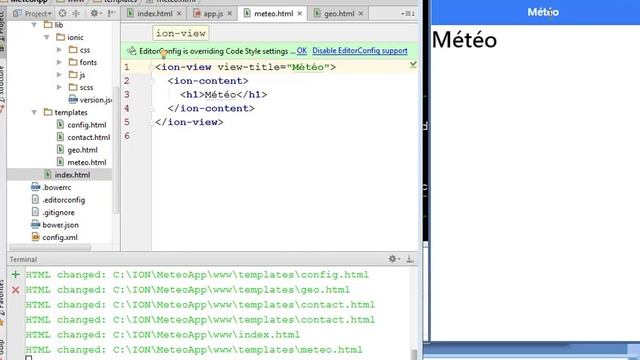Click terminal line mentioning index.html
640x360 pixels.
point(162,335)
